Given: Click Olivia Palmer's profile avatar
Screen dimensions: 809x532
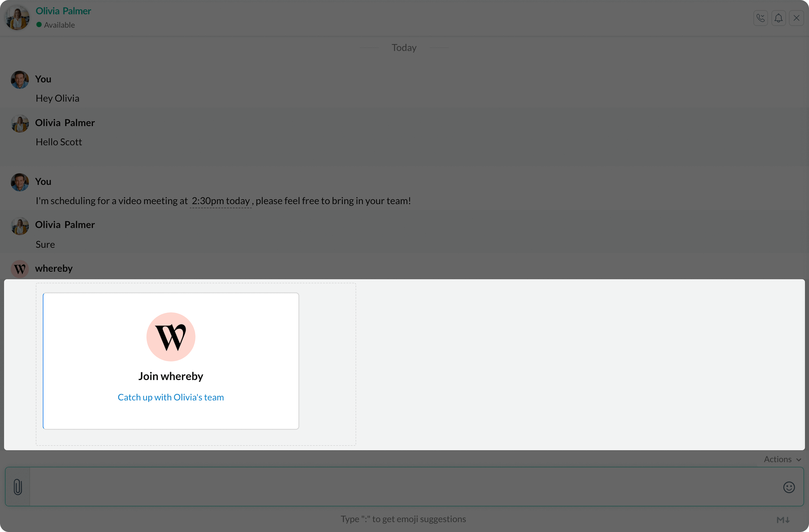Looking at the screenshot, I should (x=18, y=17).
